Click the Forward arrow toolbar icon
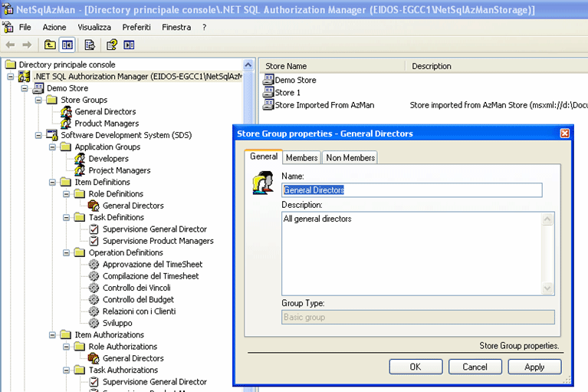 [27, 45]
